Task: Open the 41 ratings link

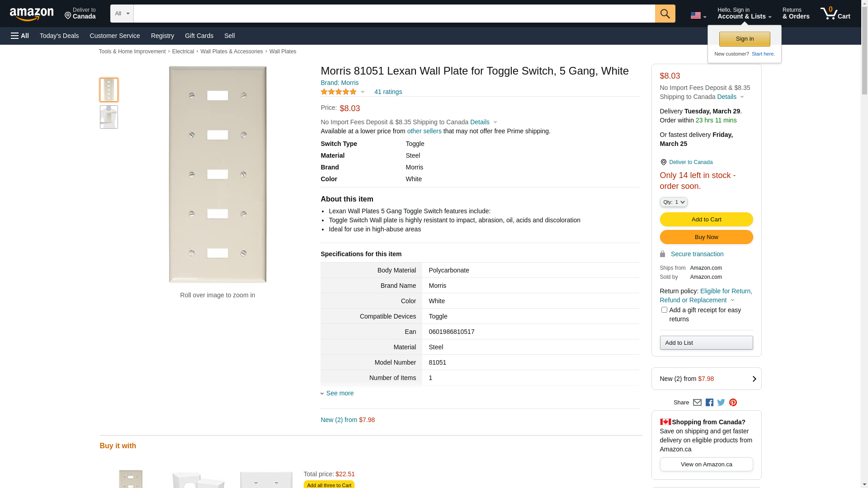Action: 388,92
